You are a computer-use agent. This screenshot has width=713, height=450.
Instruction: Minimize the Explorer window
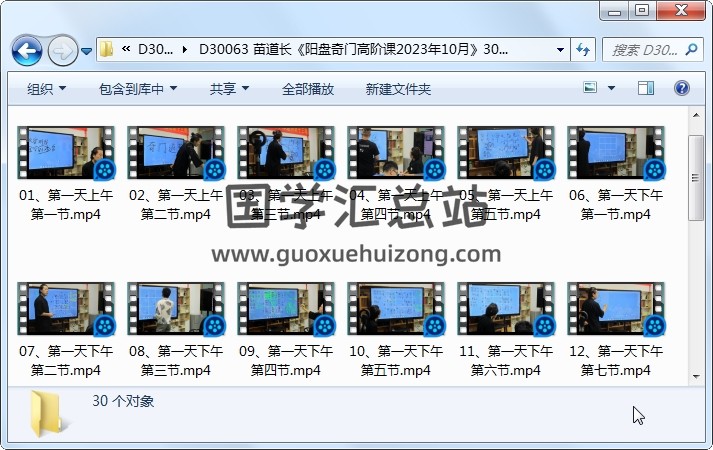pyautogui.click(x=614, y=11)
